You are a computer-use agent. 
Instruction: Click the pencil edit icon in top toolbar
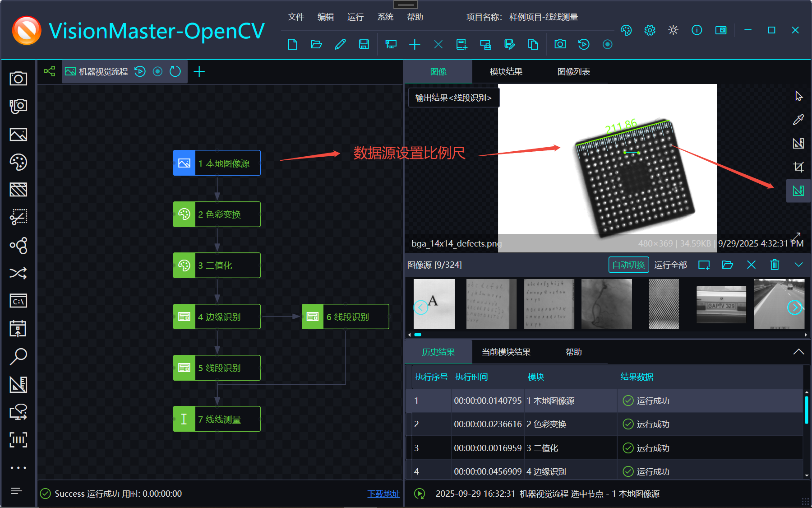click(x=340, y=44)
